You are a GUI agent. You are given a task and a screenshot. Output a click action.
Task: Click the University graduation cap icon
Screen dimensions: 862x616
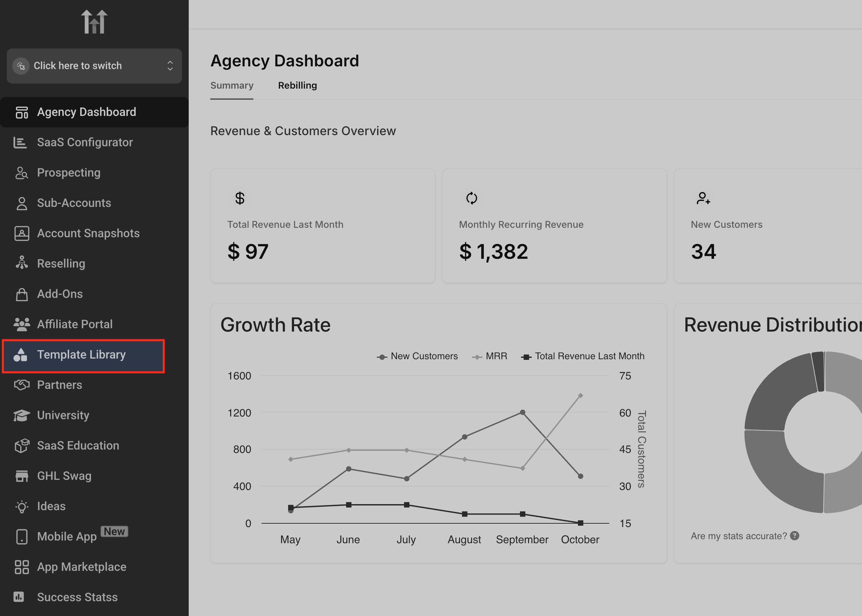click(22, 415)
